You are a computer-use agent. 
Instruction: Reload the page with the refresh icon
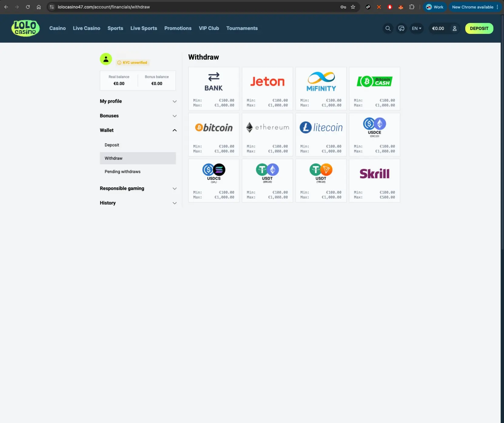click(28, 7)
